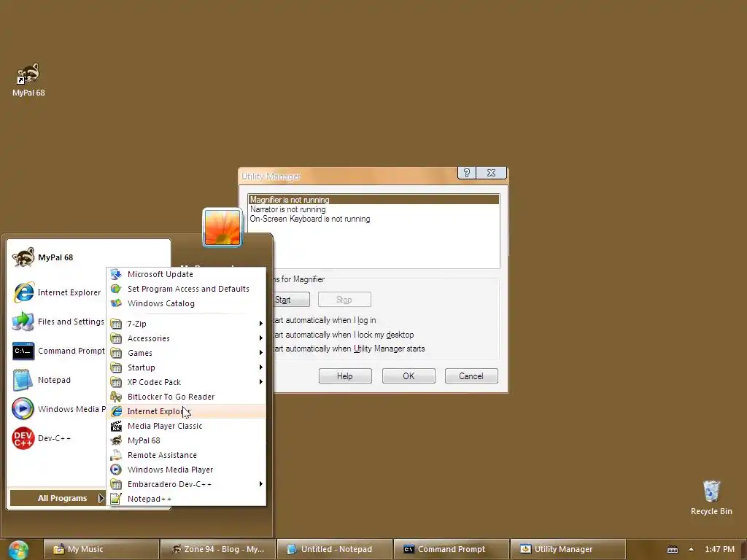
Task: Open Notepad++ from programs list
Action: click(186, 499)
